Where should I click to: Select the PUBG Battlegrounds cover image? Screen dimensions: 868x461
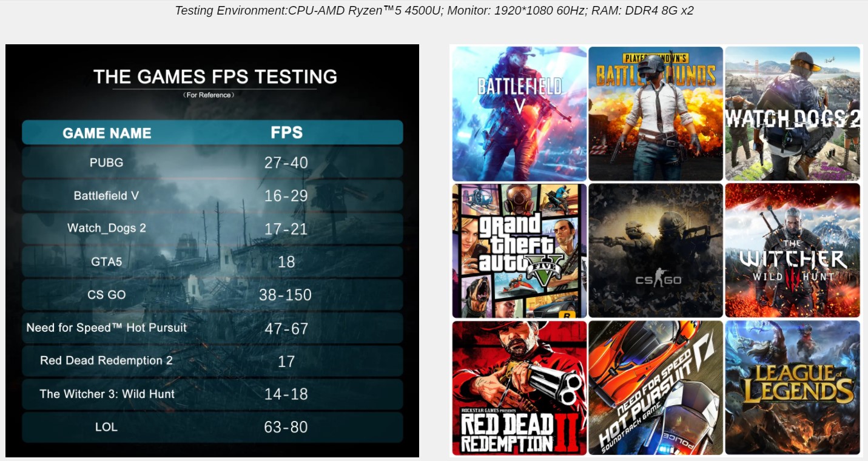coord(656,113)
